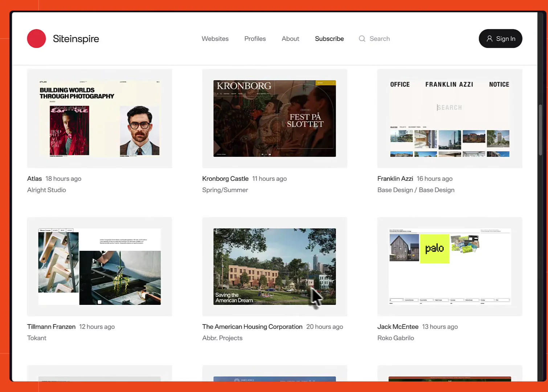Click the Atlas title link
Viewport: 548px width, 392px height.
click(x=34, y=179)
